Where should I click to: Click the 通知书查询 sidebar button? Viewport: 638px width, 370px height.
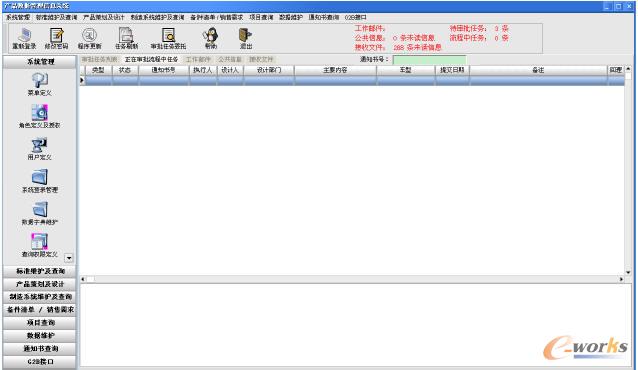click(x=39, y=349)
